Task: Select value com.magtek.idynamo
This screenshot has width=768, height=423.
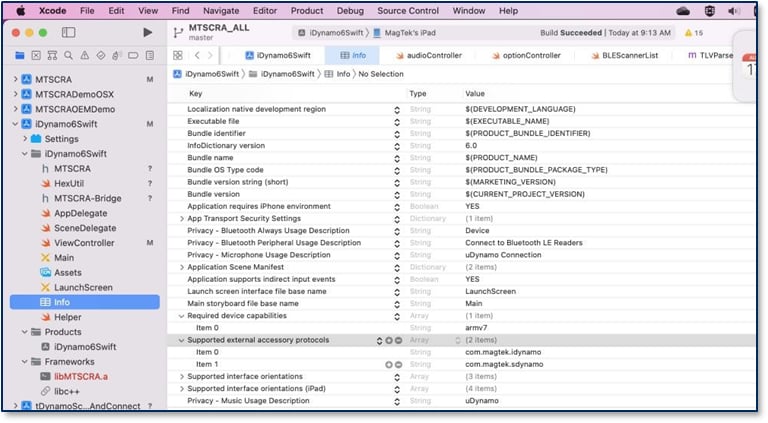Action: coord(503,352)
